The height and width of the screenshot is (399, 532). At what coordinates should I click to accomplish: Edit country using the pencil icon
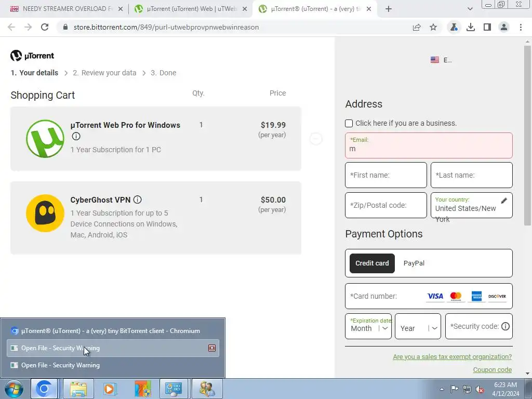[x=504, y=201]
